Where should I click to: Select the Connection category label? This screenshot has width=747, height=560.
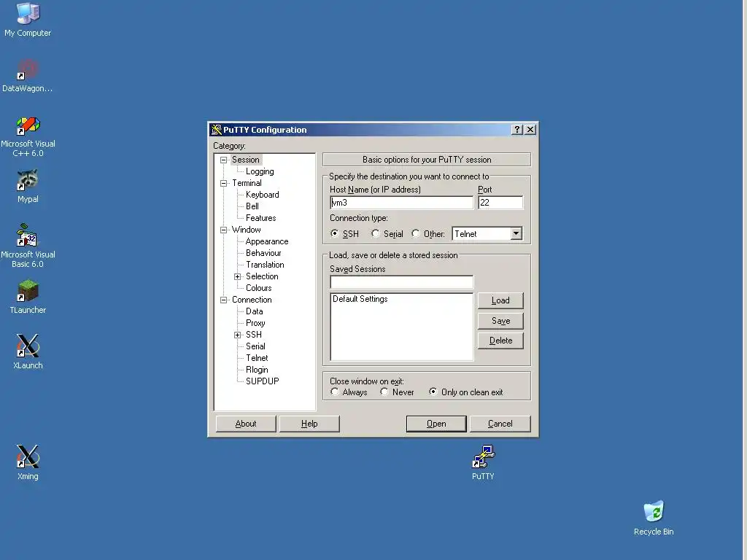252,300
